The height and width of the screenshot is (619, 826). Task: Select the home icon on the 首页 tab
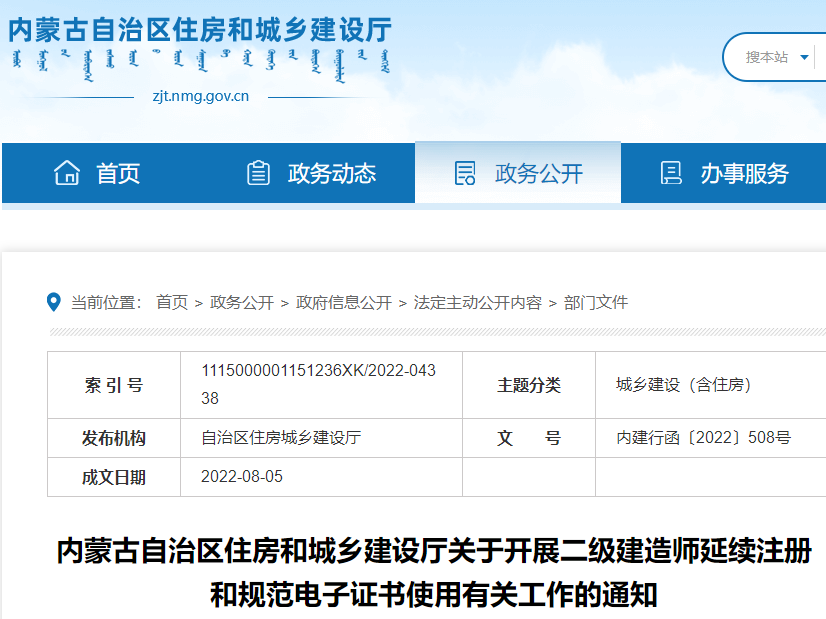(69, 172)
